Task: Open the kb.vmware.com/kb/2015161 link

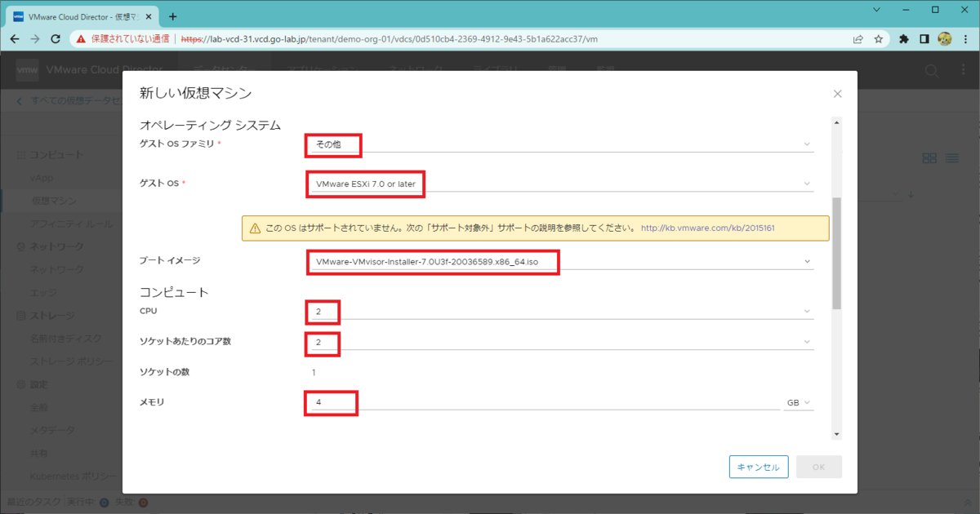Action: tap(707, 228)
